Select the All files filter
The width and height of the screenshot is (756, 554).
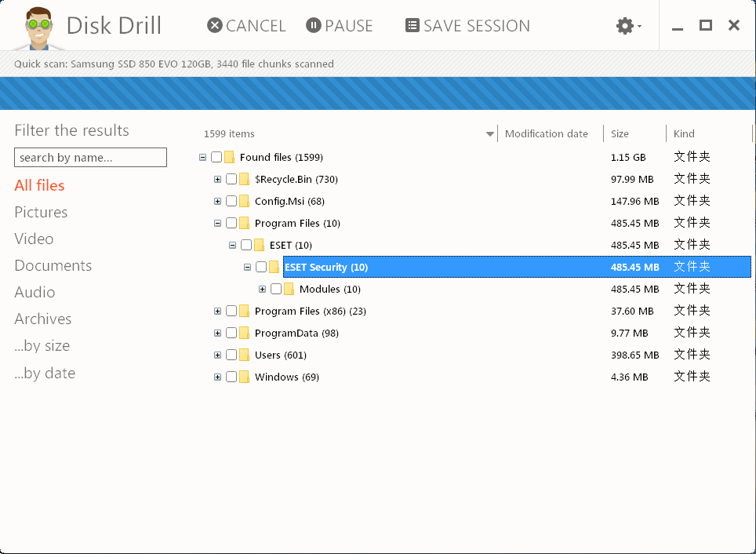39,185
